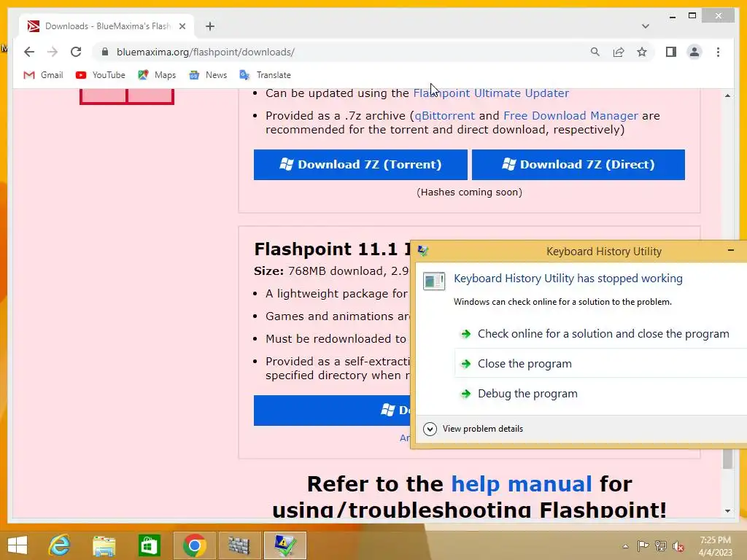Click Download 7Z (Torrent) button
This screenshot has width=747, height=560.
coord(360,165)
